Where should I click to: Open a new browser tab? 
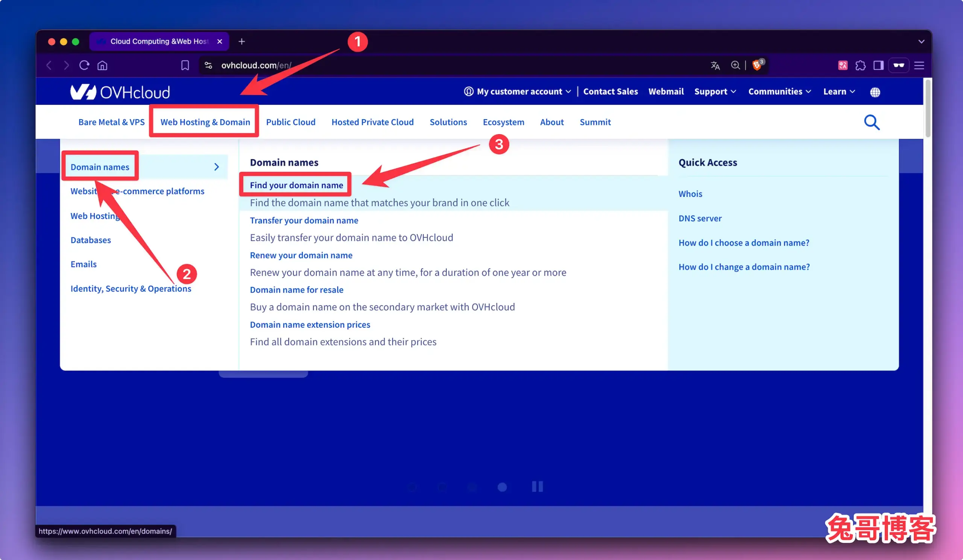(242, 41)
